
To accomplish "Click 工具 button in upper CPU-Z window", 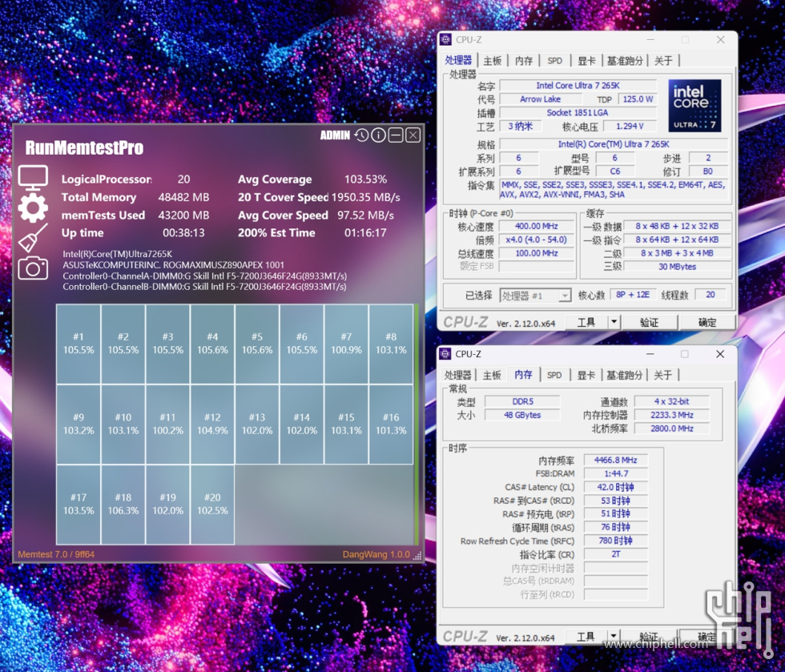I will (586, 322).
